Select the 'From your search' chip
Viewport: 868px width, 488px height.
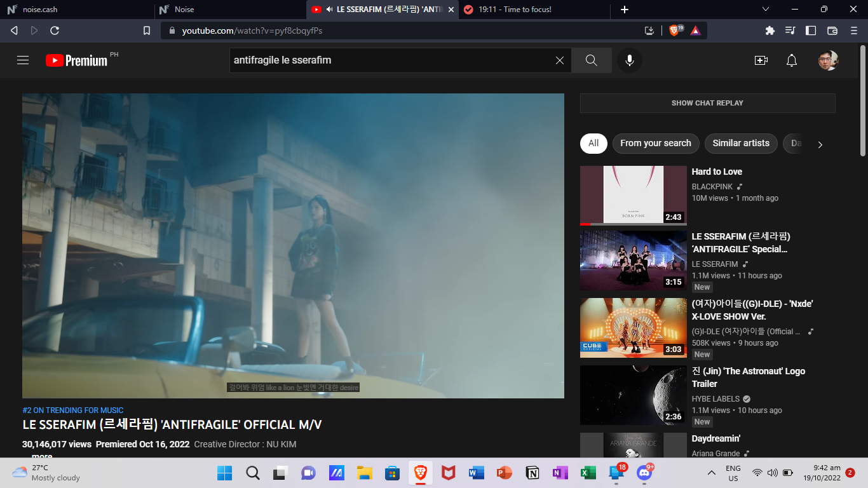pyautogui.click(x=656, y=143)
